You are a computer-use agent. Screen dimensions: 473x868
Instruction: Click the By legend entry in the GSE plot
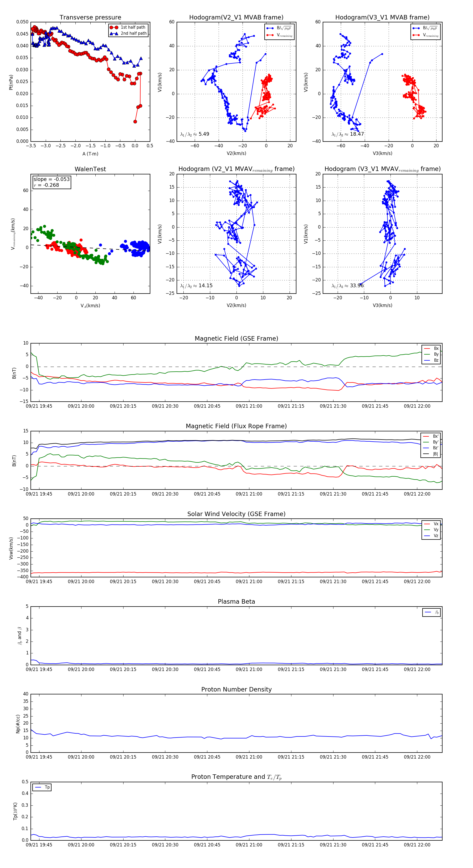point(431,355)
